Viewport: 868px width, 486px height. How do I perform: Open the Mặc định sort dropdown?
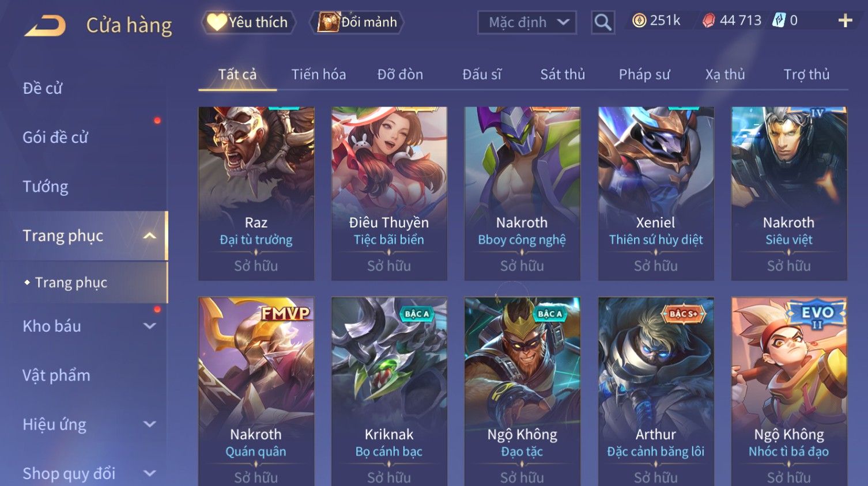(527, 22)
